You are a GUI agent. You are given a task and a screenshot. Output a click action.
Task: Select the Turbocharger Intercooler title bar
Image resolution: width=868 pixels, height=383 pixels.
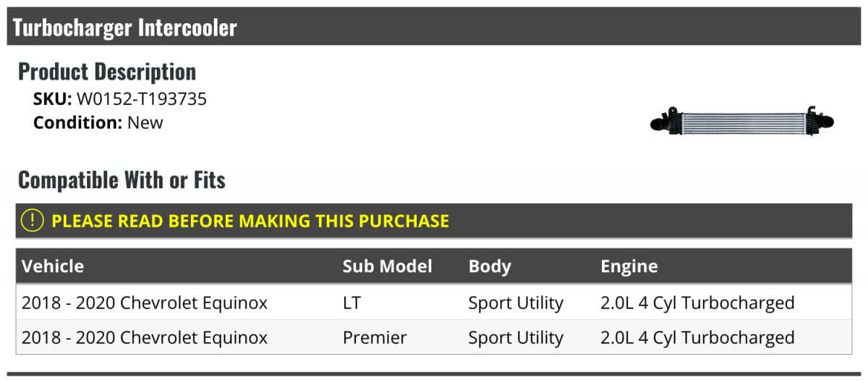[x=434, y=27]
